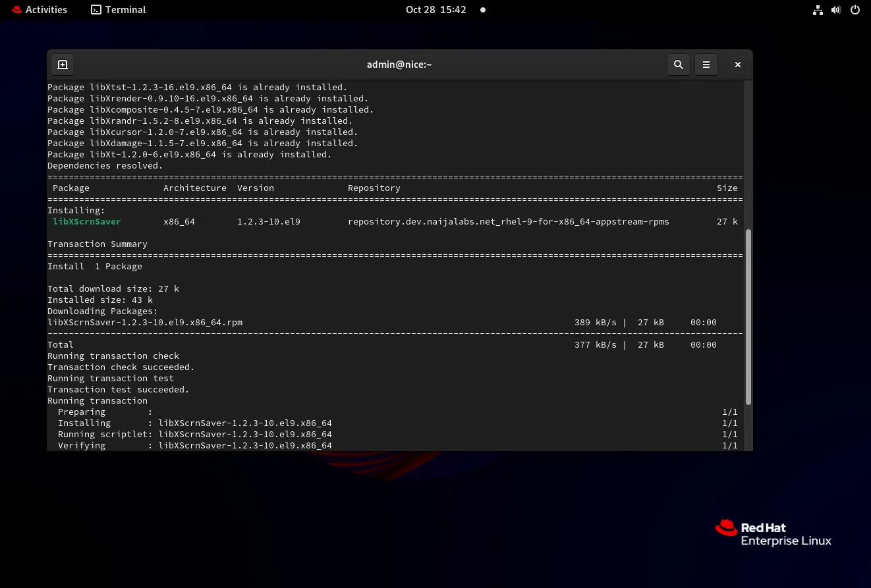This screenshot has height=588, width=871.
Task: Click the libXcursor already installed line
Action: click(x=203, y=132)
